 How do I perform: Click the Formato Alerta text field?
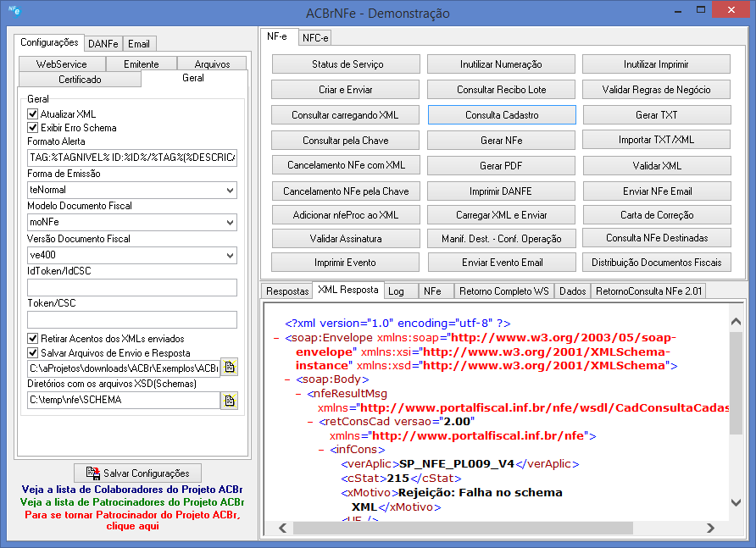point(132,158)
